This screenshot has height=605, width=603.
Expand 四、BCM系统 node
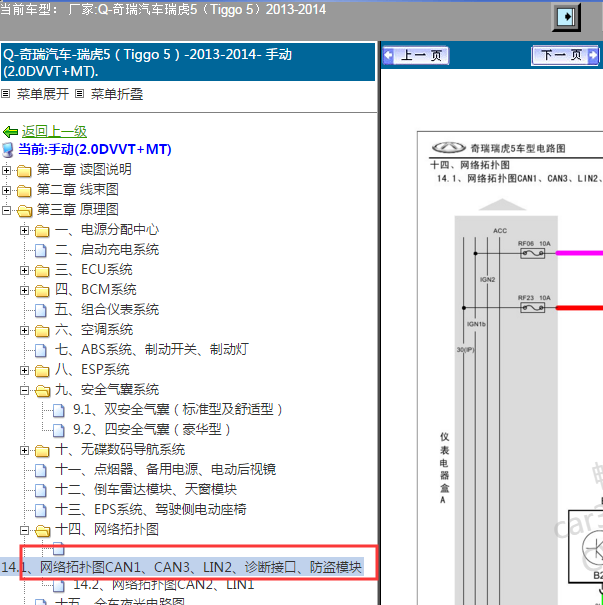pyautogui.click(x=24, y=290)
